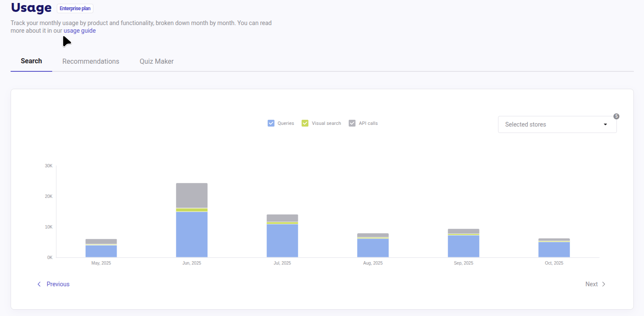
Task: Disable the Visual search checkbox
Action: point(305,123)
